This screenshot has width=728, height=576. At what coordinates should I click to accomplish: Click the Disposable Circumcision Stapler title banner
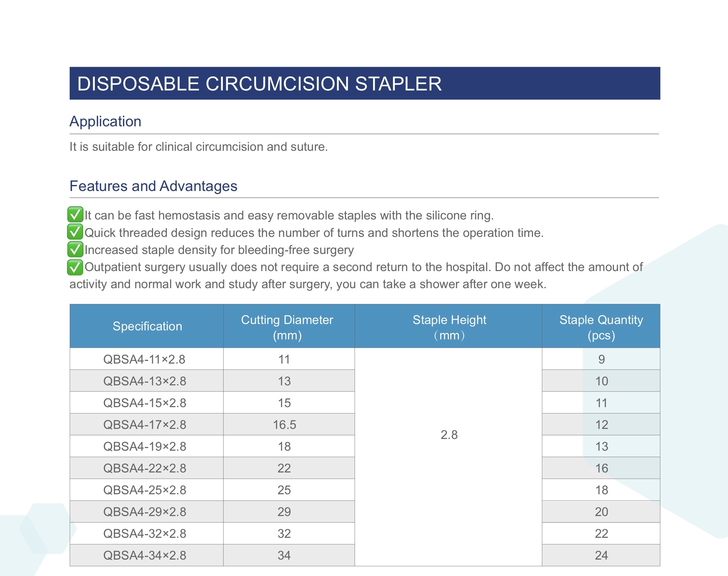(x=364, y=83)
